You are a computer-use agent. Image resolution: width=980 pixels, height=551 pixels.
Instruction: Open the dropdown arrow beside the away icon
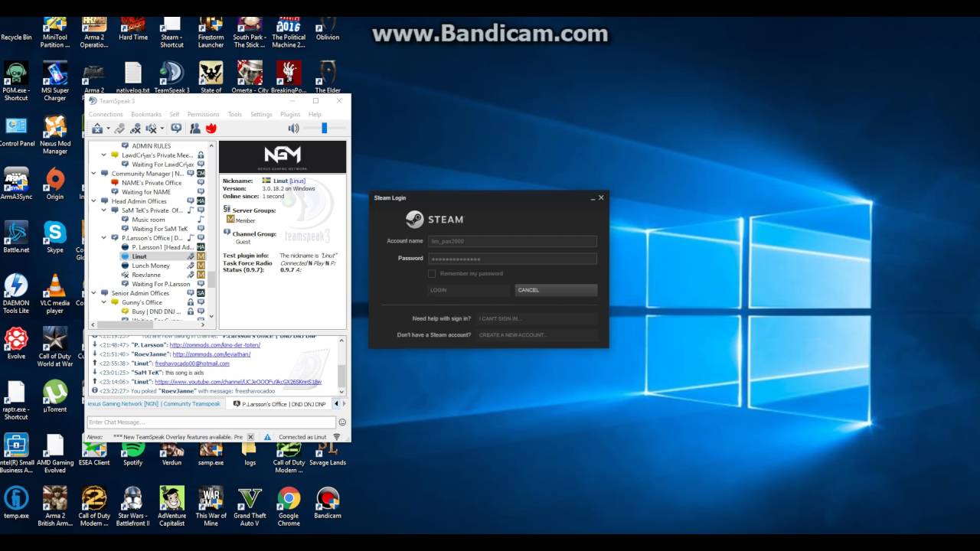pos(162,129)
